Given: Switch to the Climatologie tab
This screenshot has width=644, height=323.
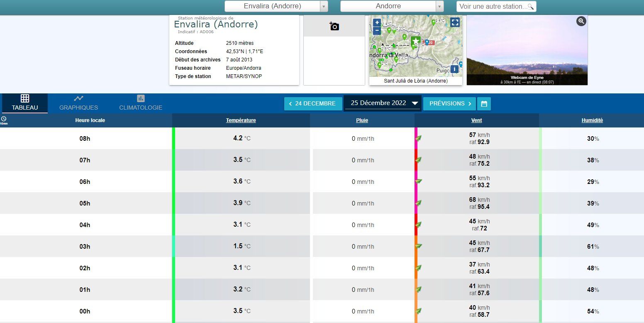Looking at the screenshot, I should tap(141, 103).
